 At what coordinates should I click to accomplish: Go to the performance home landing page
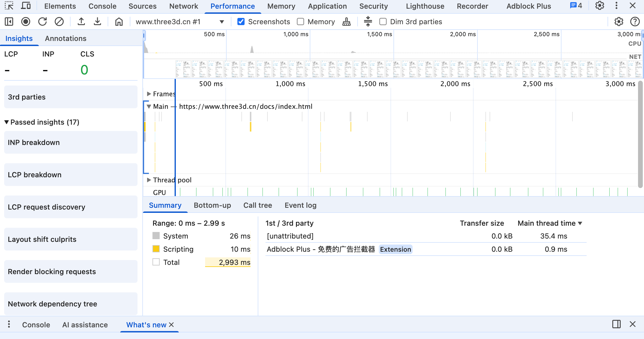(x=119, y=22)
